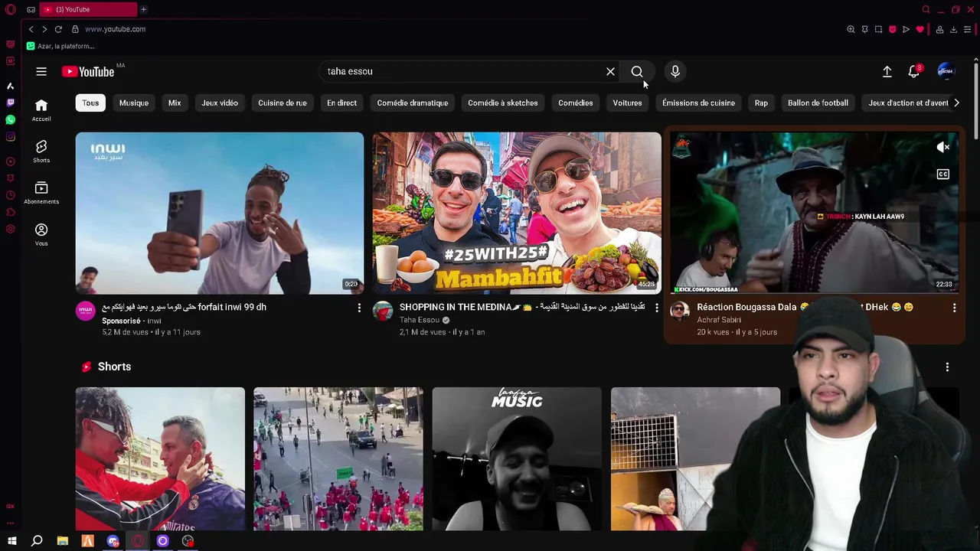Go to the YouTube logo home link
The width and height of the screenshot is (980, 551).
click(x=88, y=71)
